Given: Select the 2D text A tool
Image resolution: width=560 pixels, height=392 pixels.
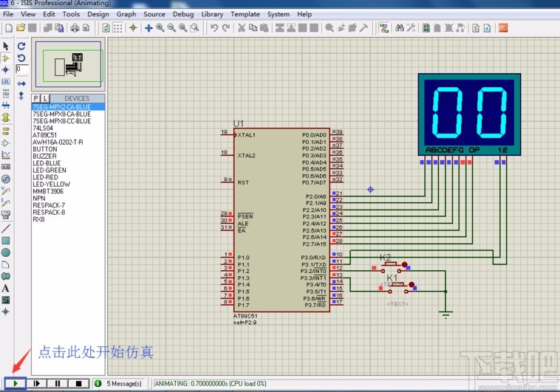Looking at the screenshot, I should pos(6,288).
